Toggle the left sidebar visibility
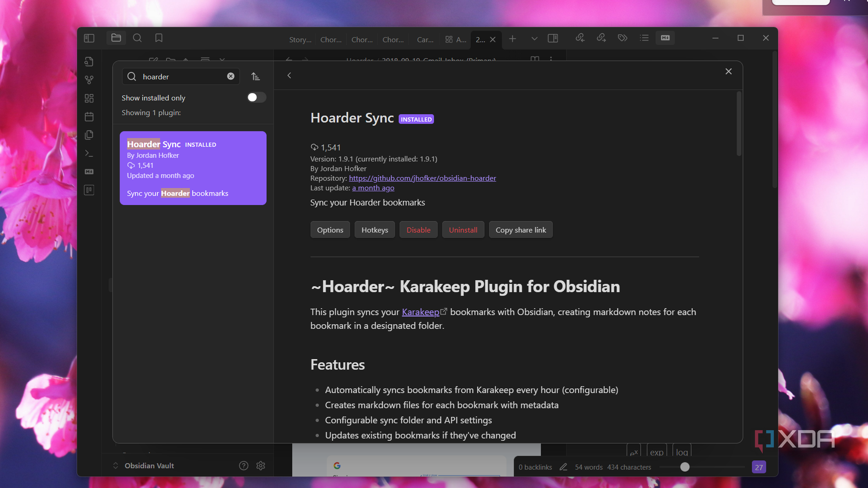 pyautogui.click(x=89, y=38)
